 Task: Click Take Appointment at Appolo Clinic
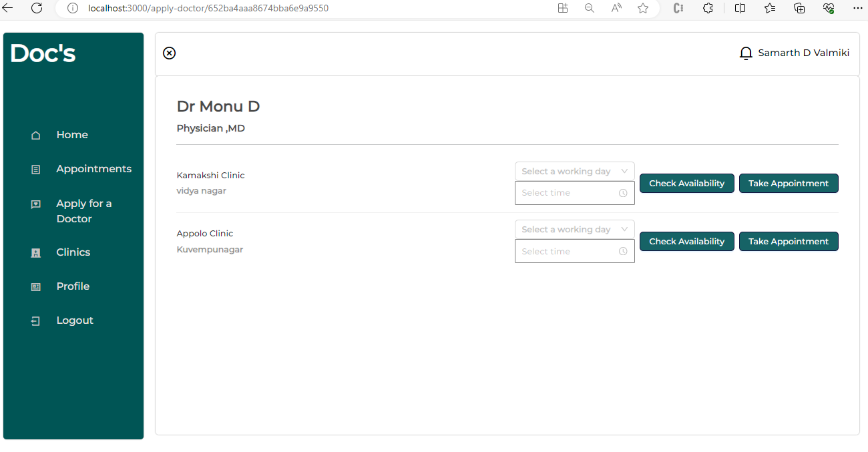click(x=789, y=241)
